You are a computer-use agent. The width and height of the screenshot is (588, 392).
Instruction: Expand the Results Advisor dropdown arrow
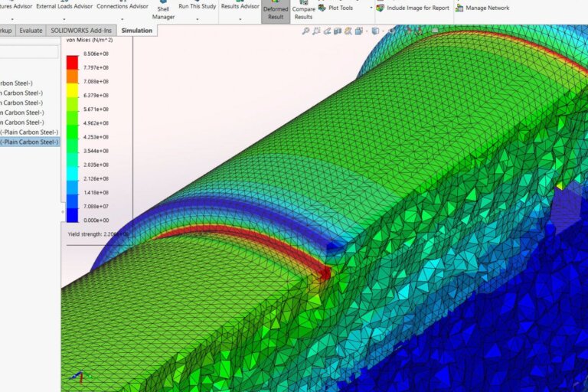tap(240, 19)
